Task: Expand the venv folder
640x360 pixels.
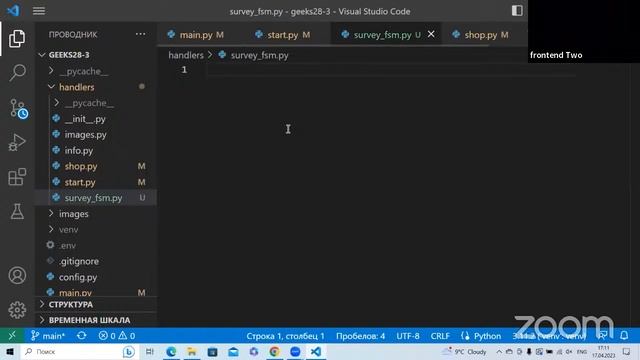Action: coord(96,229)
